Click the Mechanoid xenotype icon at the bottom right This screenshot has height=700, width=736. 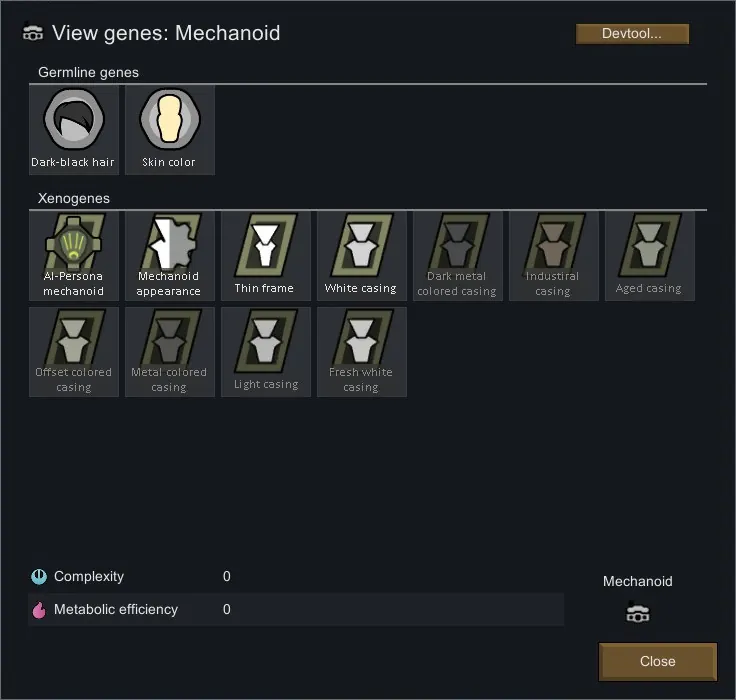[x=637, y=612]
